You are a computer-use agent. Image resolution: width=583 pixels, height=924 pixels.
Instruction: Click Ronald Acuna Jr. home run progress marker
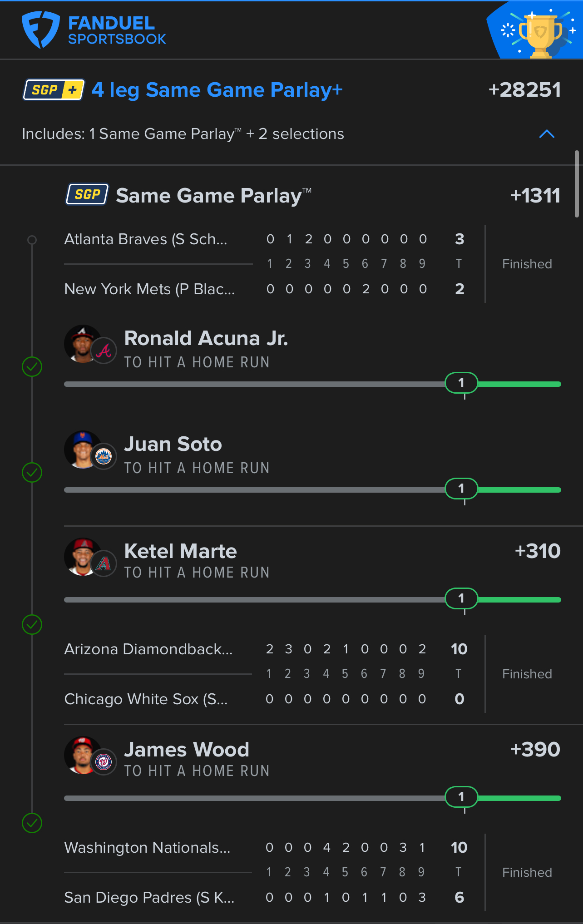click(x=461, y=383)
